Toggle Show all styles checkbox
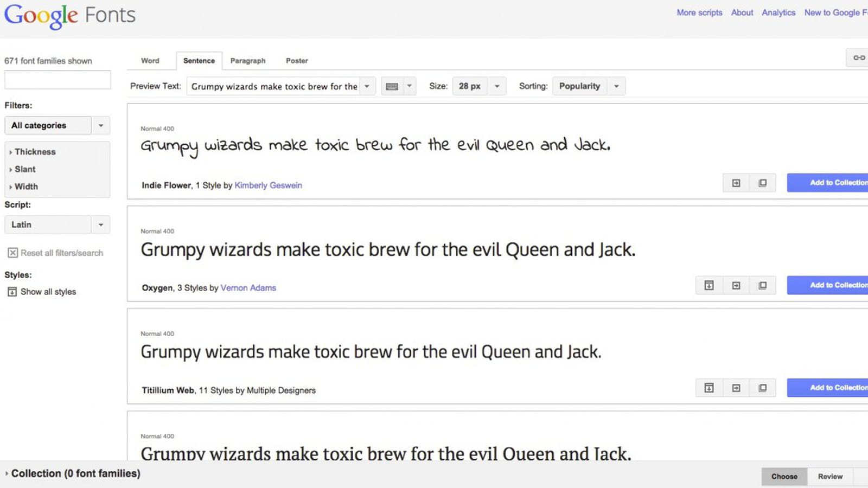 point(12,292)
